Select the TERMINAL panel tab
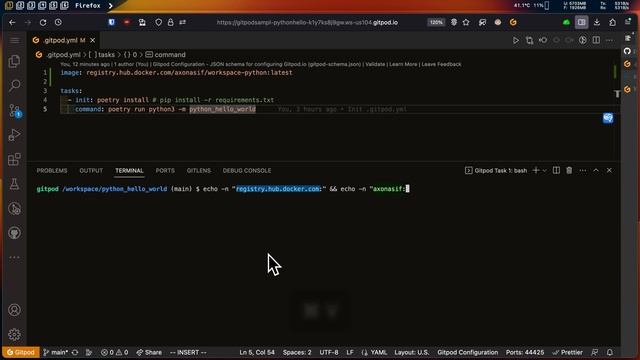This screenshot has height=360, width=640. (x=129, y=171)
